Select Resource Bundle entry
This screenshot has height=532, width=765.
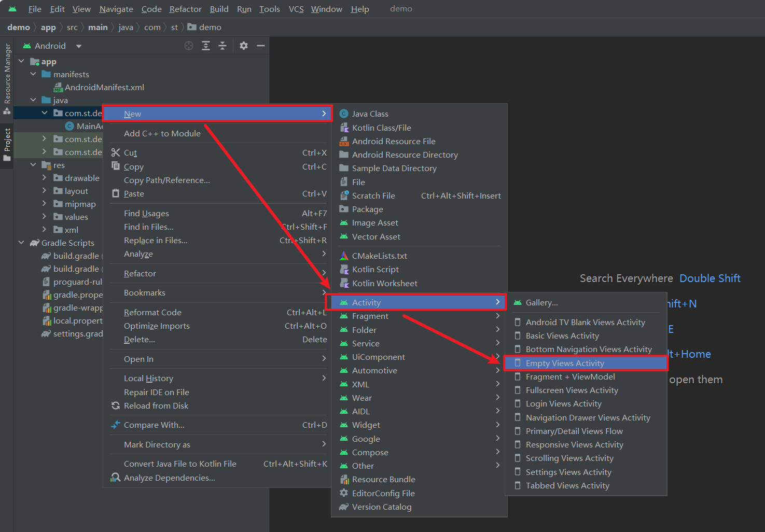pyautogui.click(x=419, y=479)
